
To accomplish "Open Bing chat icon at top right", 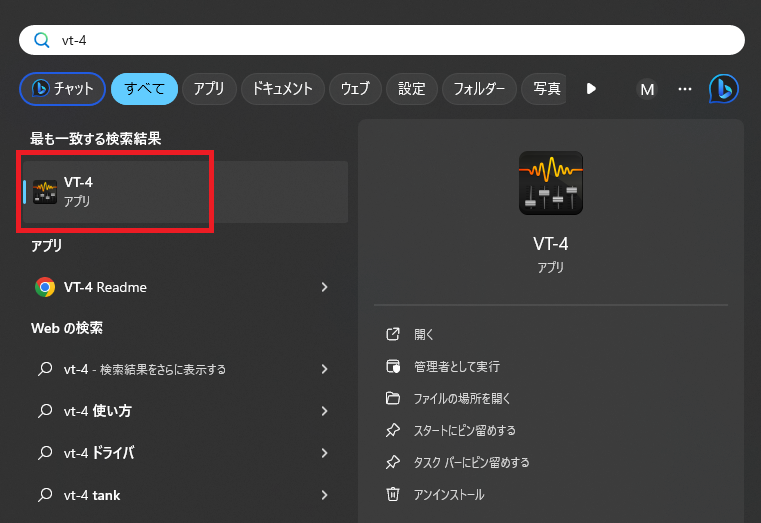I will tap(724, 89).
